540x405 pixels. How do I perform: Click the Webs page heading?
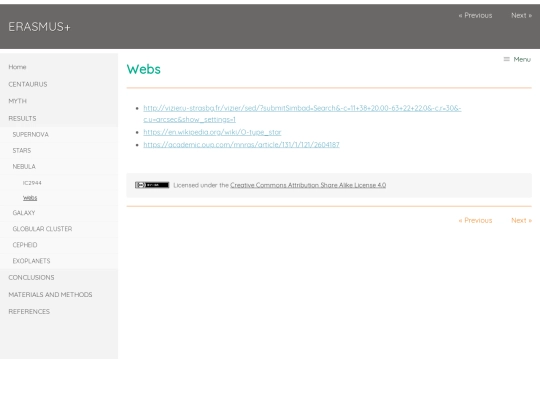click(x=144, y=69)
